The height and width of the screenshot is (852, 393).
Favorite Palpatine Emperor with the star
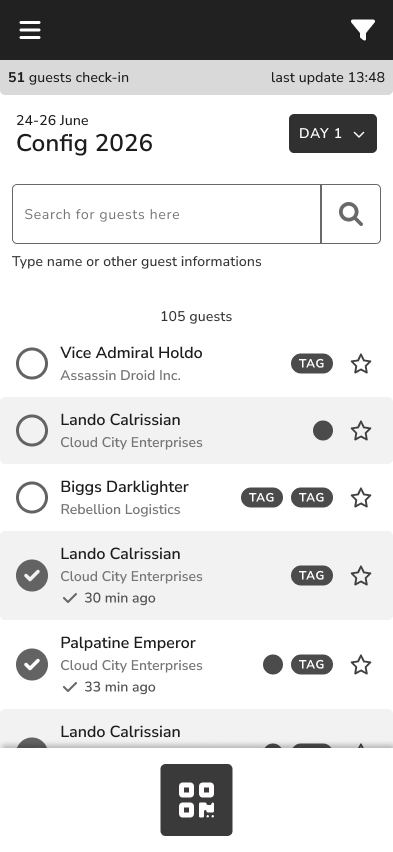[361, 665]
